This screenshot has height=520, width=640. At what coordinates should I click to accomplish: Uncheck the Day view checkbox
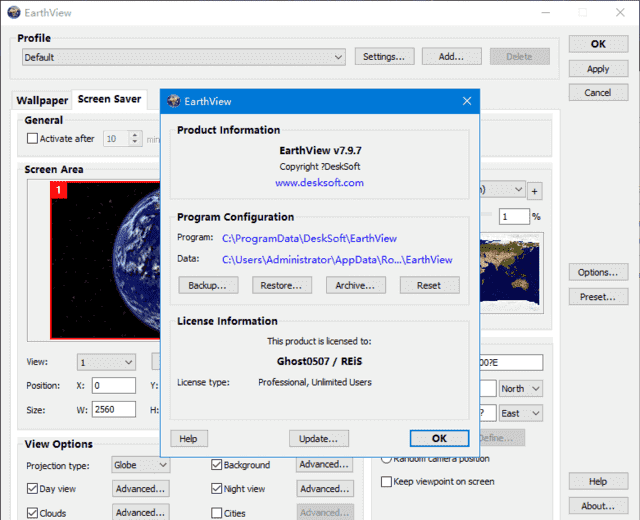click(x=32, y=489)
